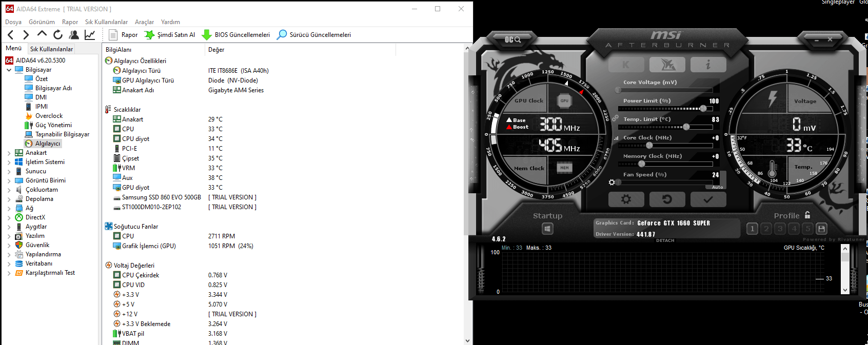The height and width of the screenshot is (345, 868).
Task: Click the up-level arrow in AIDA64 toolbar
Action: tap(42, 34)
